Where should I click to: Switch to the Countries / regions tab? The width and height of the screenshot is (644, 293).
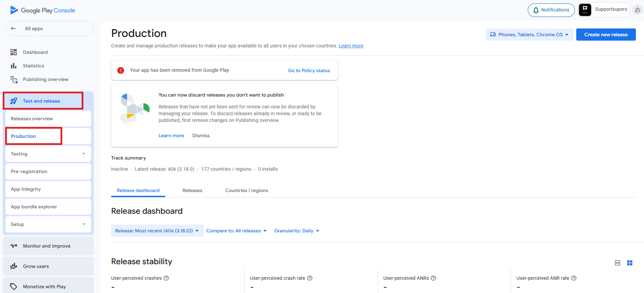246,190
